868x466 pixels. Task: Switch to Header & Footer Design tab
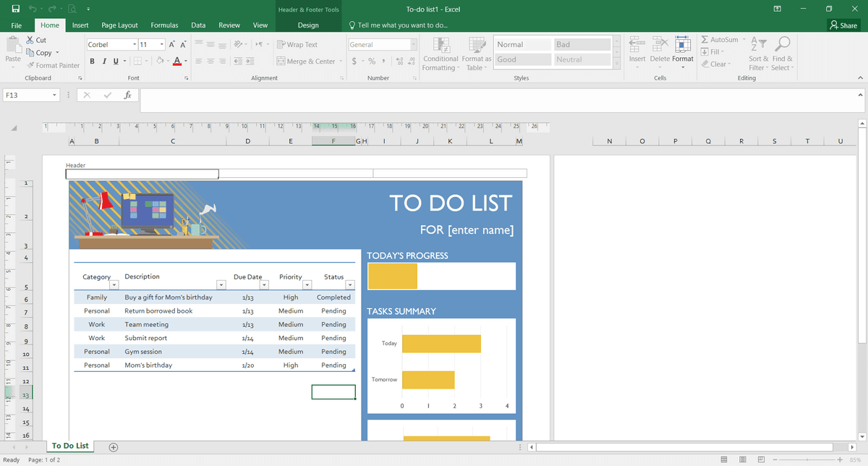tap(308, 25)
